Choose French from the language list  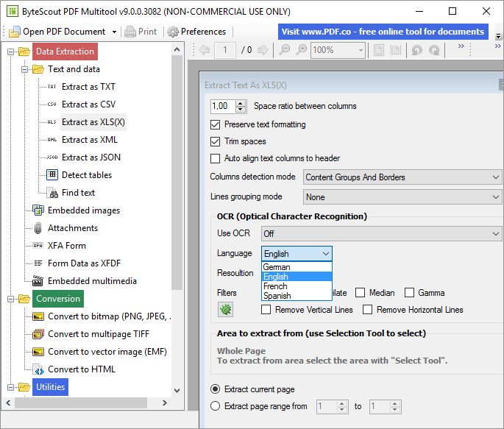point(297,286)
